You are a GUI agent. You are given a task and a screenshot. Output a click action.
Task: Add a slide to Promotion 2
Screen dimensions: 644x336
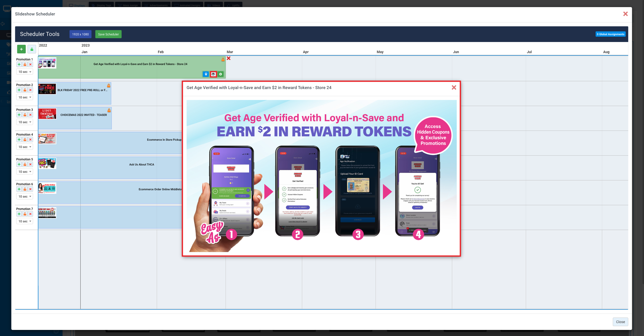[x=19, y=90]
